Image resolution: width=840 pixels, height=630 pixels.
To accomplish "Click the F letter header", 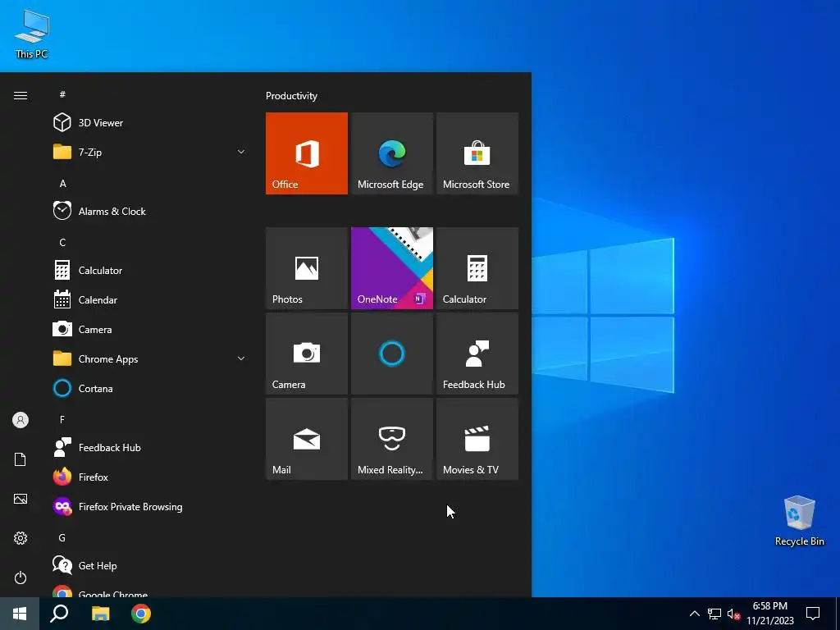I will point(62,419).
